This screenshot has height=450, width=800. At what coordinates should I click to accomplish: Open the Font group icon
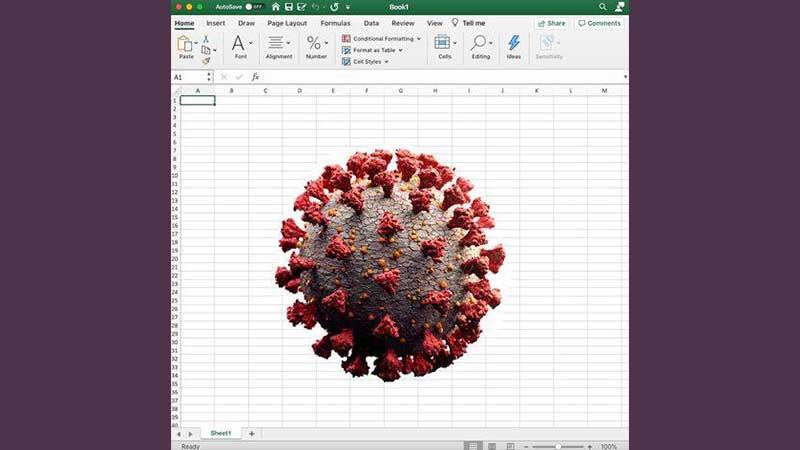coord(238,43)
